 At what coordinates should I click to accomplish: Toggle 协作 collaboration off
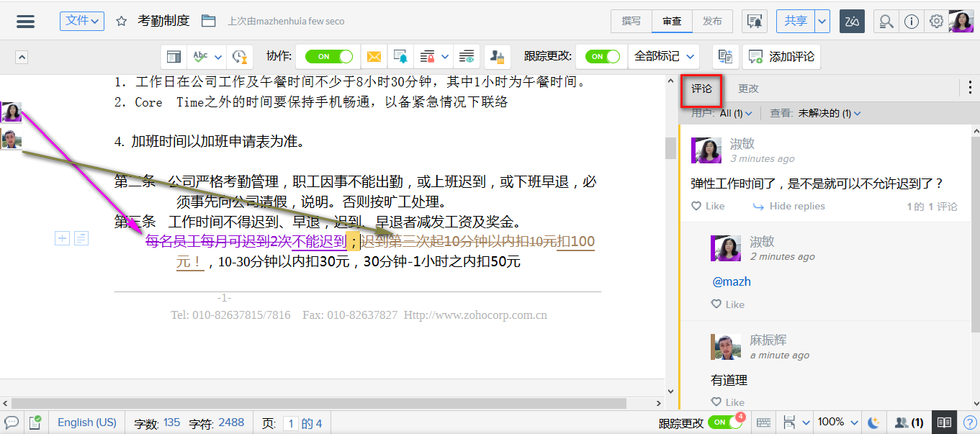tap(328, 55)
